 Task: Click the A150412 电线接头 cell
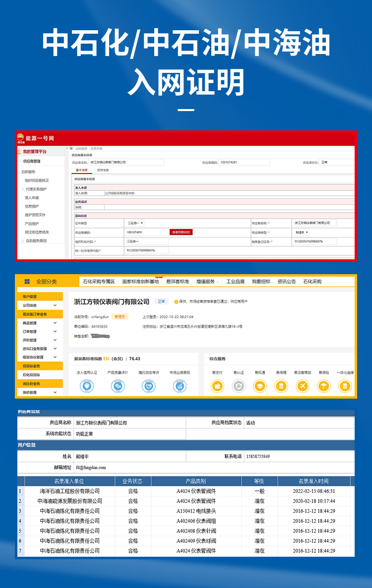tap(196, 511)
